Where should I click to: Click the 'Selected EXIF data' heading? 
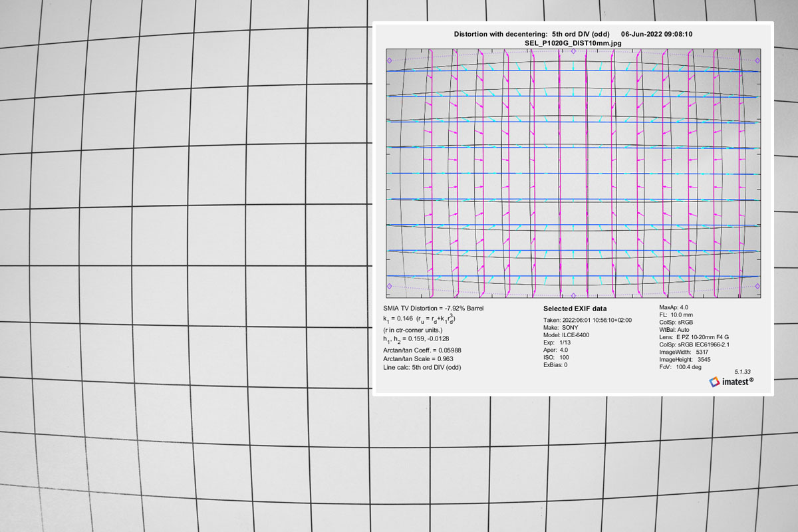[x=575, y=309]
